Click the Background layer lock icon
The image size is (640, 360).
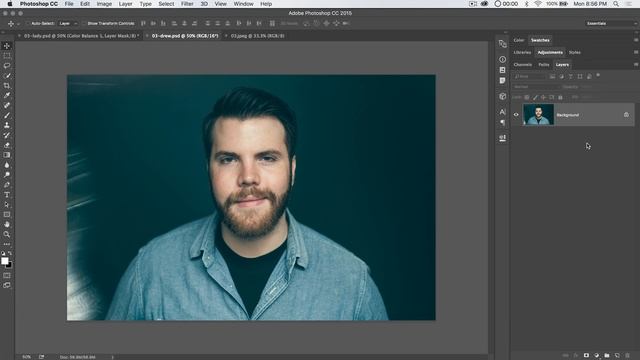(626, 115)
